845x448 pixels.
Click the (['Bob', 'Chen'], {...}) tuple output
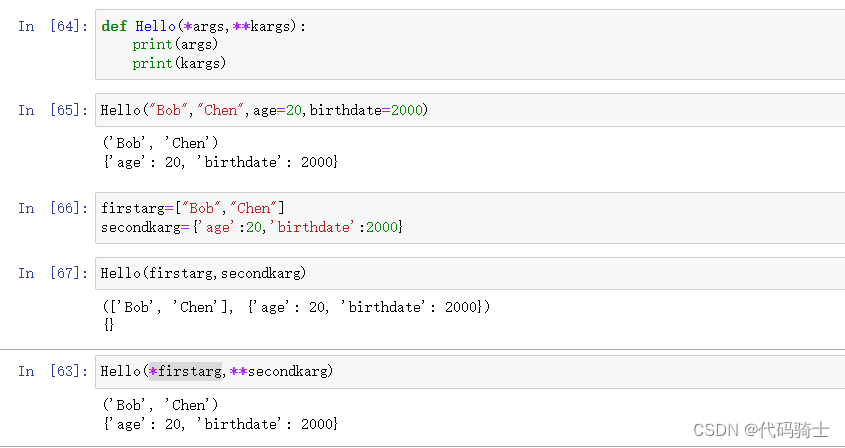pos(296,307)
